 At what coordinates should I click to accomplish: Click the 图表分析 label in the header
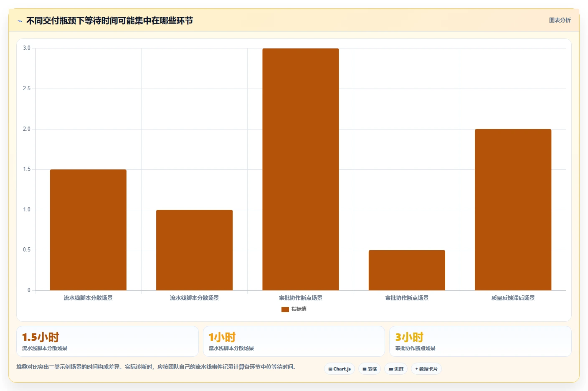click(x=560, y=20)
